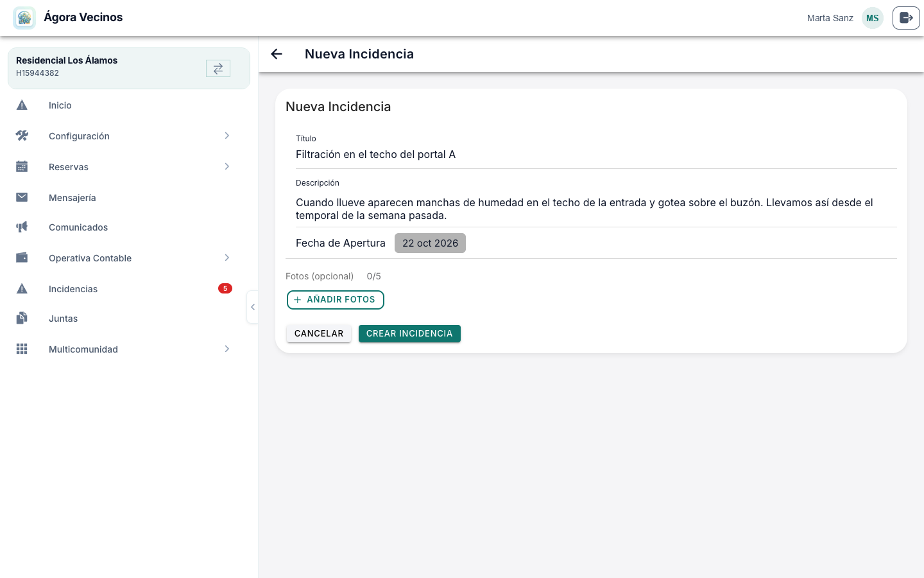Click the Inicio warning-triangle icon
This screenshot has width=924, height=578.
click(x=22, y=105)
